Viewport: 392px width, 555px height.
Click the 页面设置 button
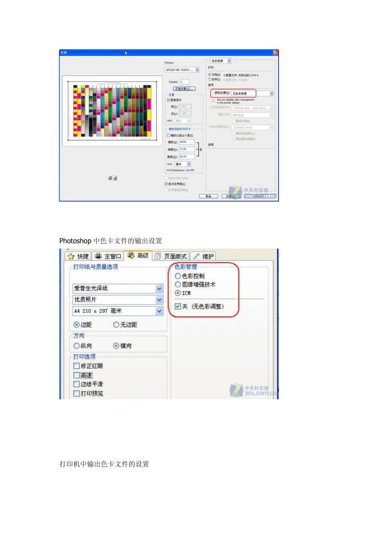tap(184, 89)
